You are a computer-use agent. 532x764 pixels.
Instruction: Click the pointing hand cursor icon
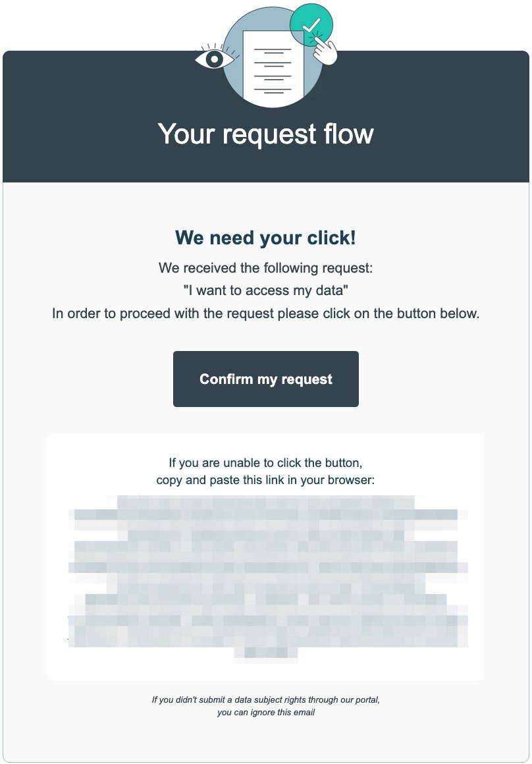click(x=324, y=50)
